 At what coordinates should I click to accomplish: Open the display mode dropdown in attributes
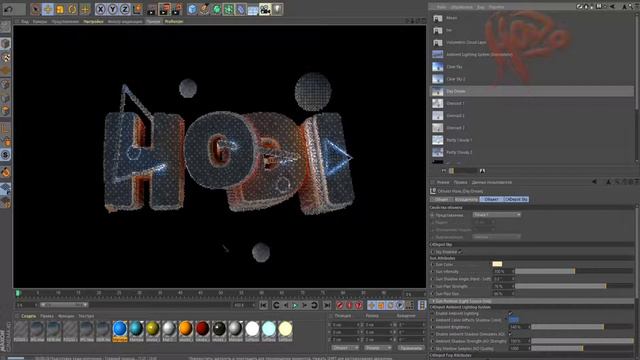coord(497,215)
